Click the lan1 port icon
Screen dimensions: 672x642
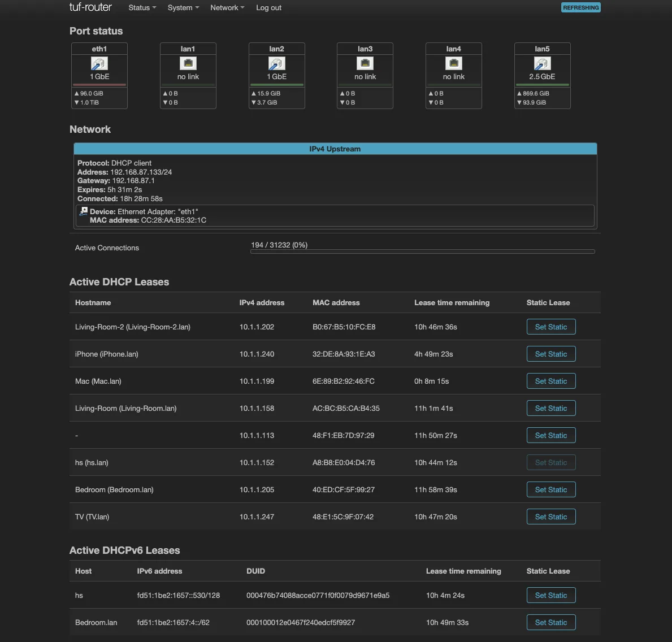pos(188,63)
